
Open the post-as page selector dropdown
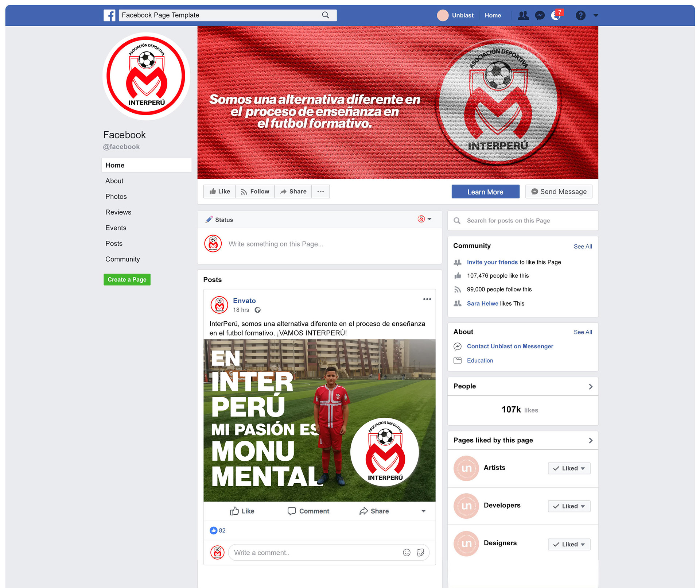pos(425,219)
